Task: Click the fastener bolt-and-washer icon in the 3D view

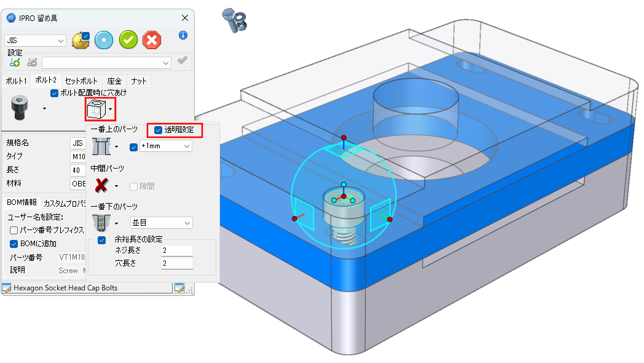Action: 235,20
